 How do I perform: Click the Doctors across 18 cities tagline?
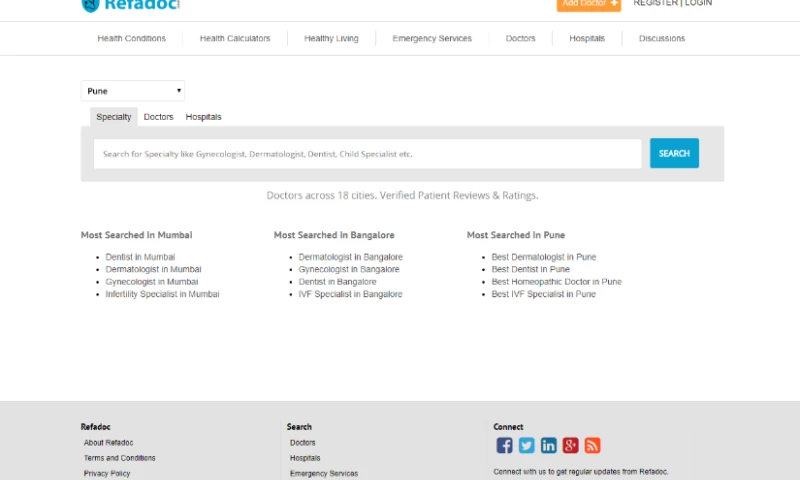click(x=403, y=195)
